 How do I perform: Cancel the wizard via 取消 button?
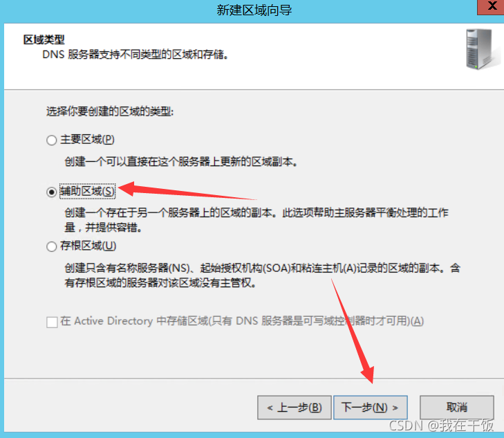point(457,408)
